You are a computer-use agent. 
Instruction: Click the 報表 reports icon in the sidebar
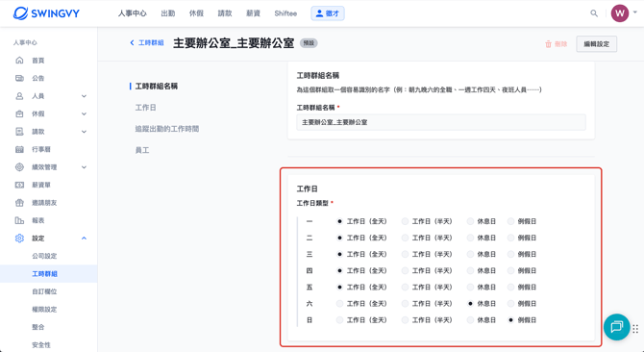(x=19, y=220)
